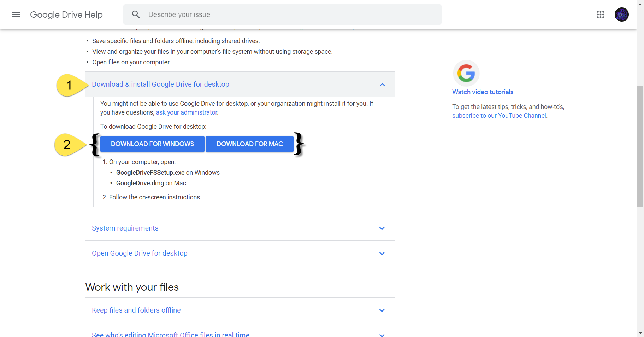The height and width of the screenshot is (337, 644).
Task: Focus the Describe your issue search field
Action: click(282, 14)
